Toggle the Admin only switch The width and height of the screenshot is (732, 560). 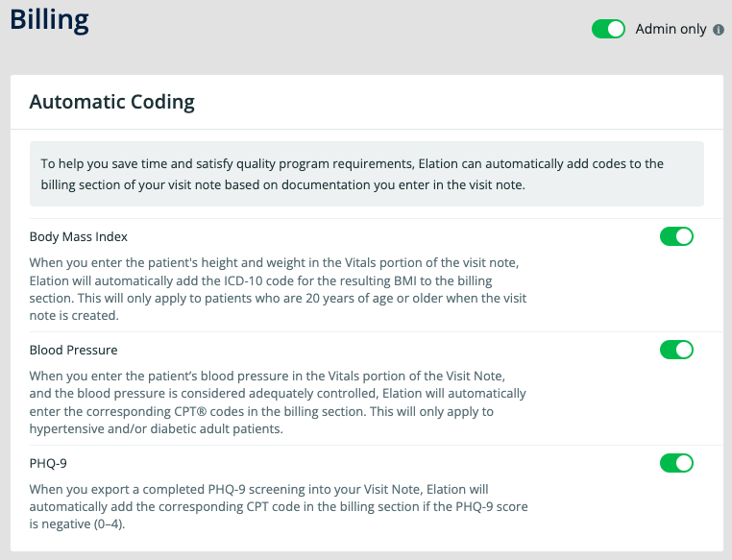click(x=608, y=29)
